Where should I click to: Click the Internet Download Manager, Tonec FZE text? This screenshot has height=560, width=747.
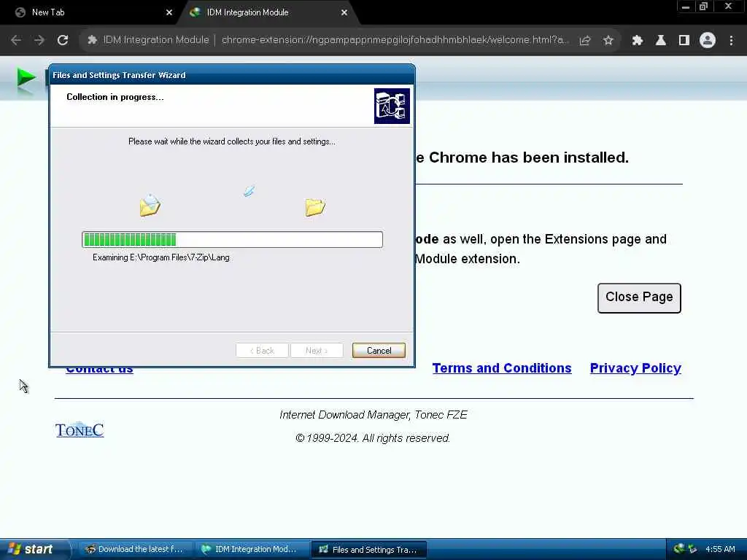click(373, 415)
